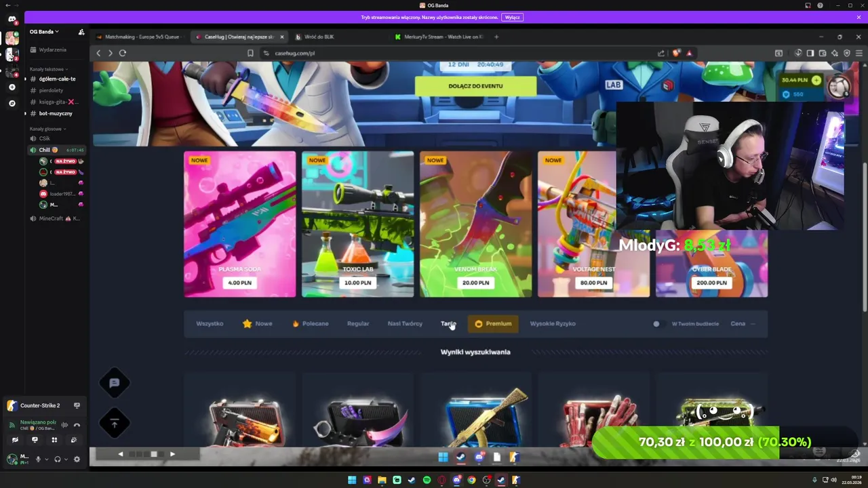This screenshot has width=868, height=488.
Task: Switch to Wróć do BLIK tab
Action: [x=319, y=37]
